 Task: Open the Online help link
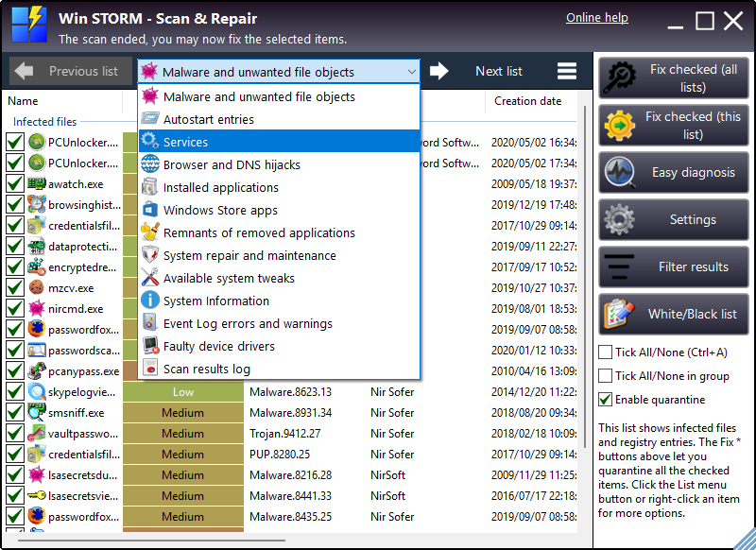(x=596, y=17)
